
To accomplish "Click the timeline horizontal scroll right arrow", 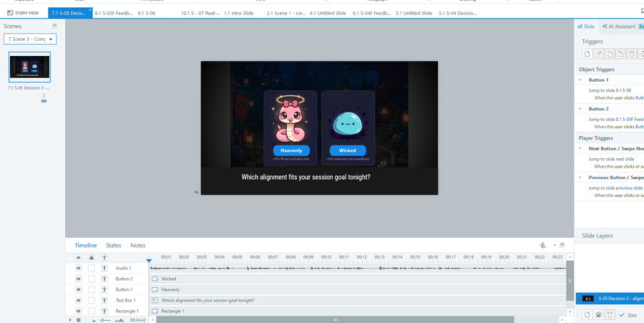I will (x=562, y=319).
